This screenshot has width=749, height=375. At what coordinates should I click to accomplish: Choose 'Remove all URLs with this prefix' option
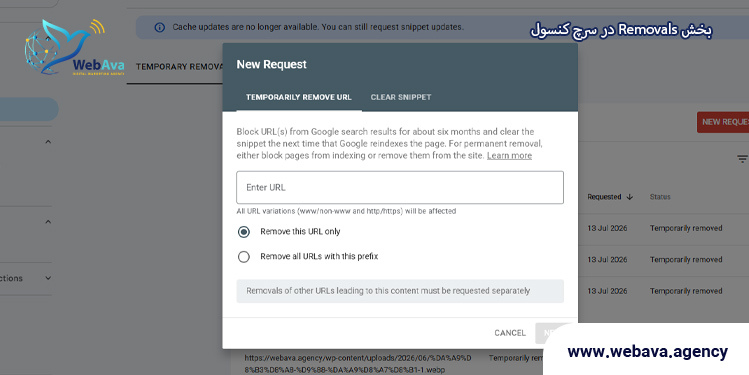click(244, 257)
